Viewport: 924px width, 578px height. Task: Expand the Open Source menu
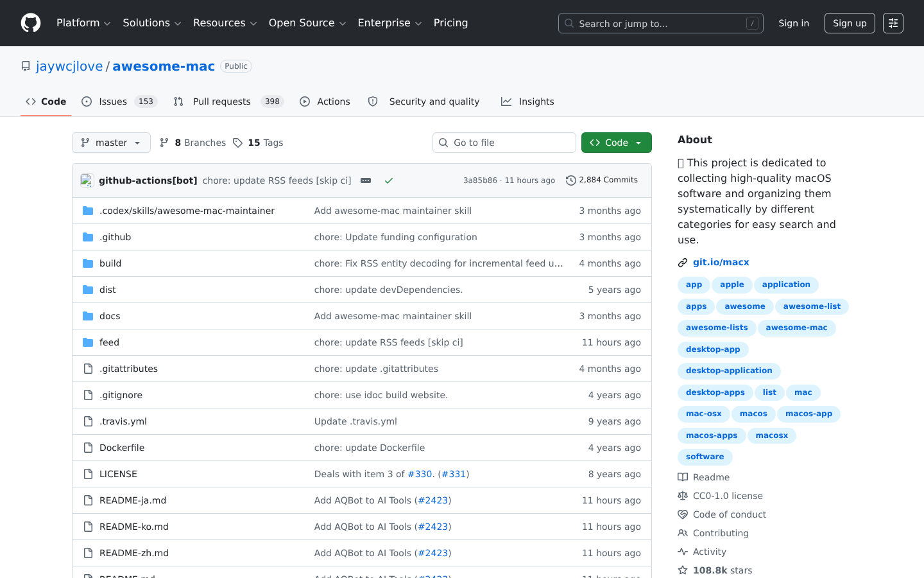(x=307, y=23)
